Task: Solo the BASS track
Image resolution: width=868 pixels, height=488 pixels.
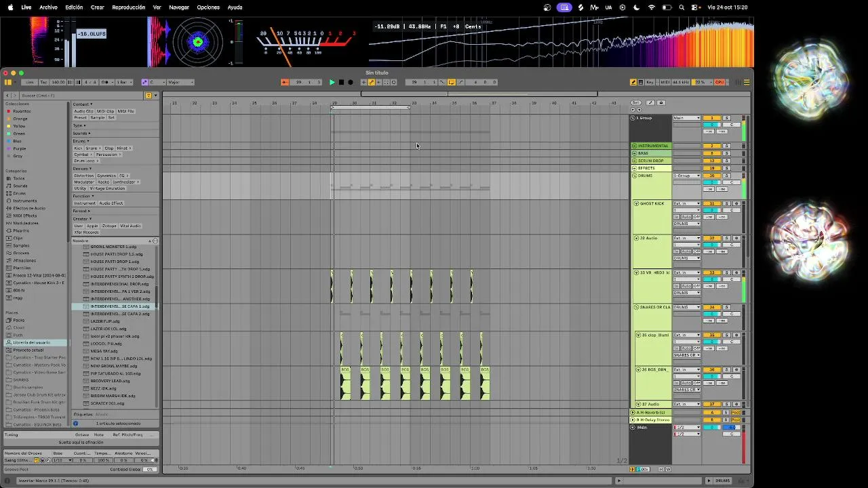Action: point(726,153)
